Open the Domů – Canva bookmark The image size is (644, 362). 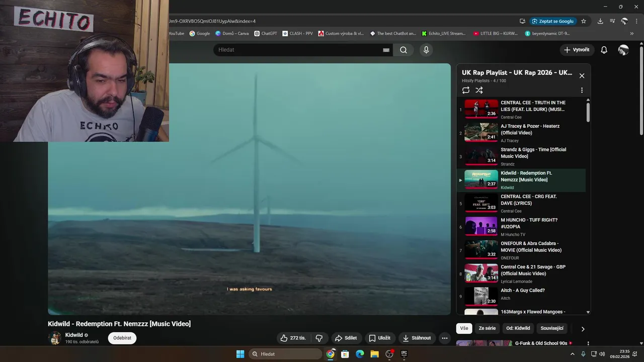click(x=232, y=34)
